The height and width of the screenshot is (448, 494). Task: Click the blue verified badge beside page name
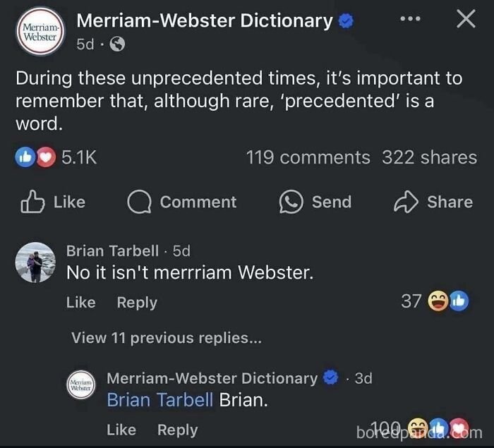coord(346,22)
